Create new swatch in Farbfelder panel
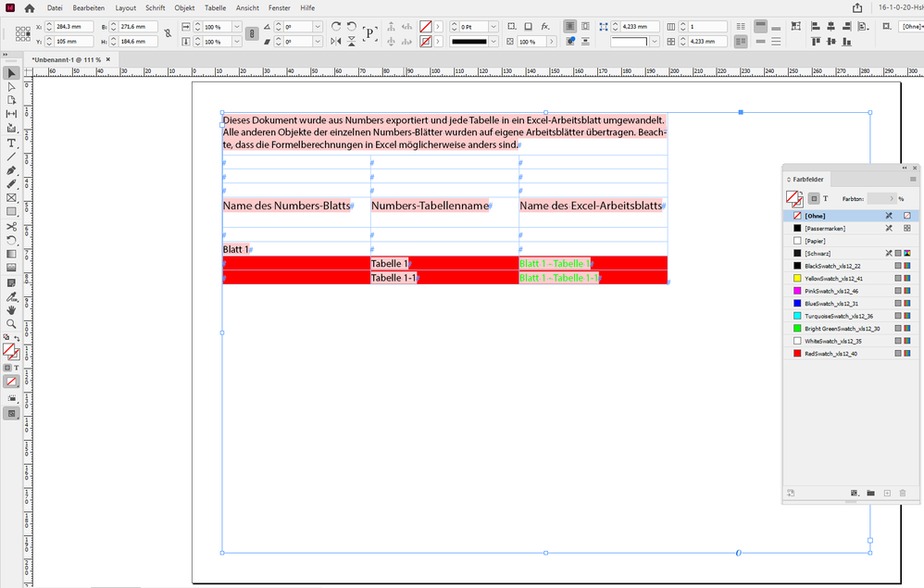The image size is (924, 588). click(x=887, y=494)
